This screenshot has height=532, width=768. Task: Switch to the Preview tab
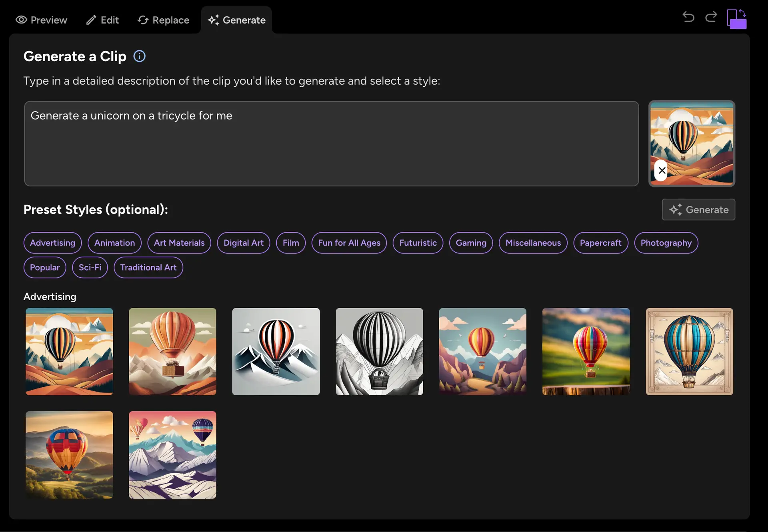[x=42, y=19]
